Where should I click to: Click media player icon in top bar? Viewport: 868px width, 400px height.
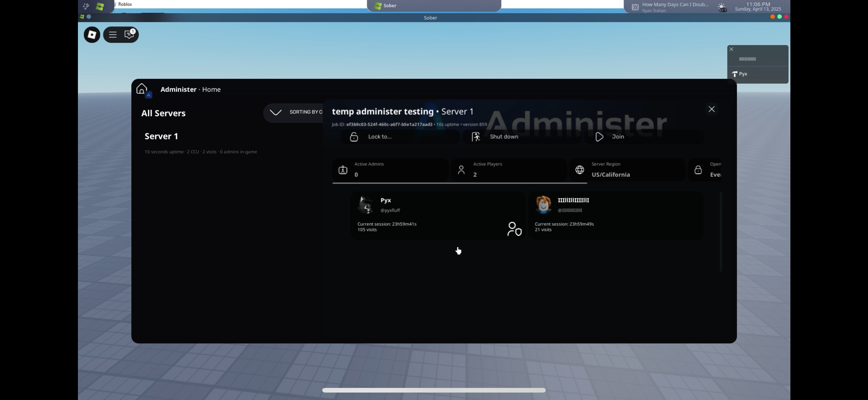635,7
